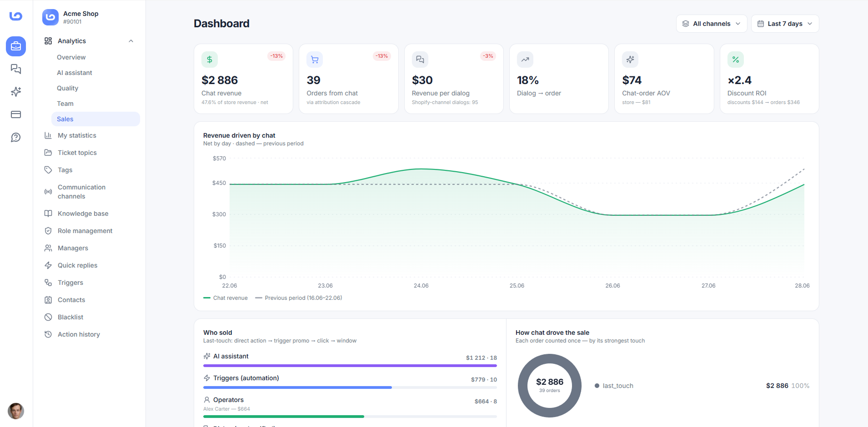Open Blacklist
The image size is (868, 427).
coord(70,317)
